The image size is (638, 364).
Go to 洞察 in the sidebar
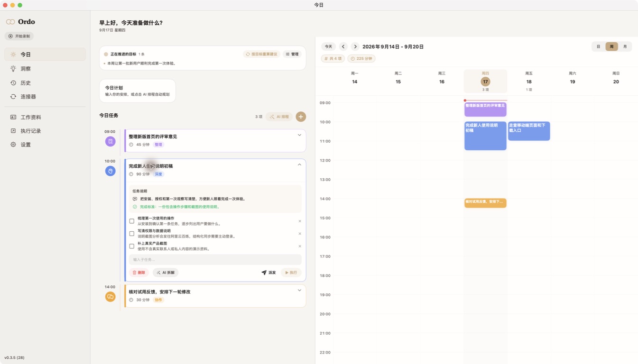point(45,69)
